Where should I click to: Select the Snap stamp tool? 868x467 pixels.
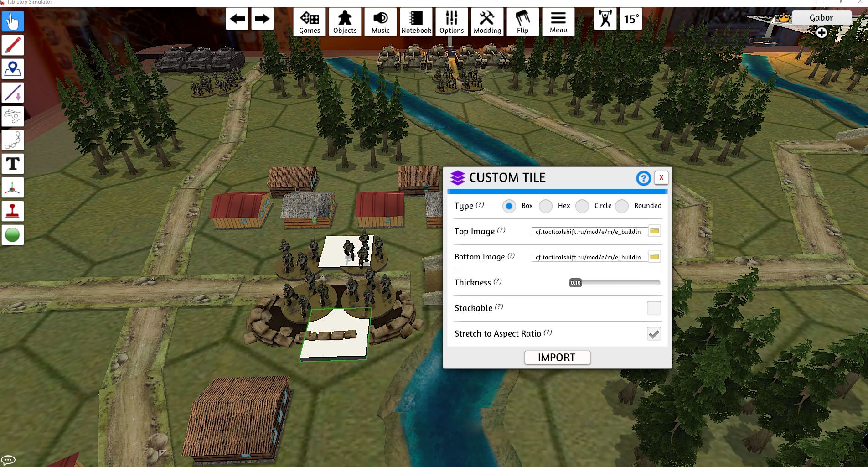click(x=13, y=211)
